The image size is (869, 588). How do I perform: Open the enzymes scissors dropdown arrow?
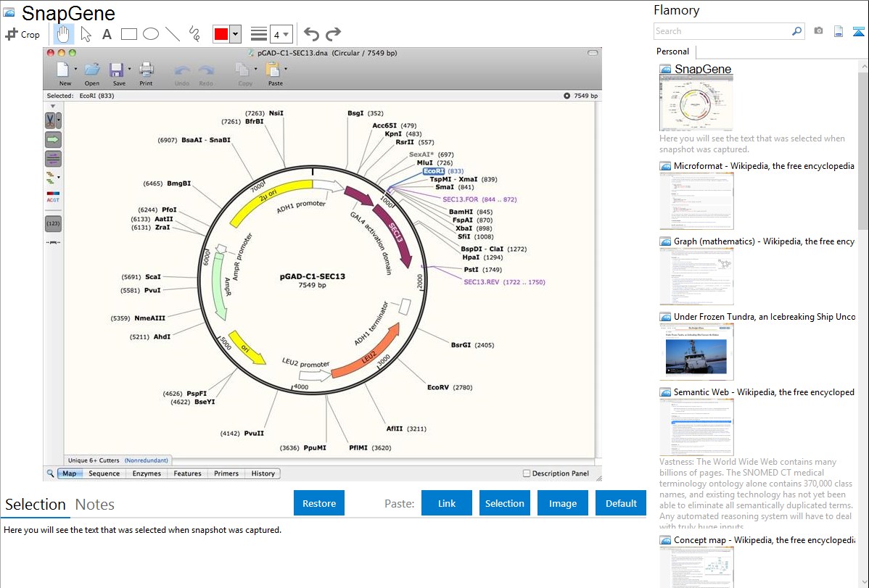pyautogui.click(x=59, y=120)
